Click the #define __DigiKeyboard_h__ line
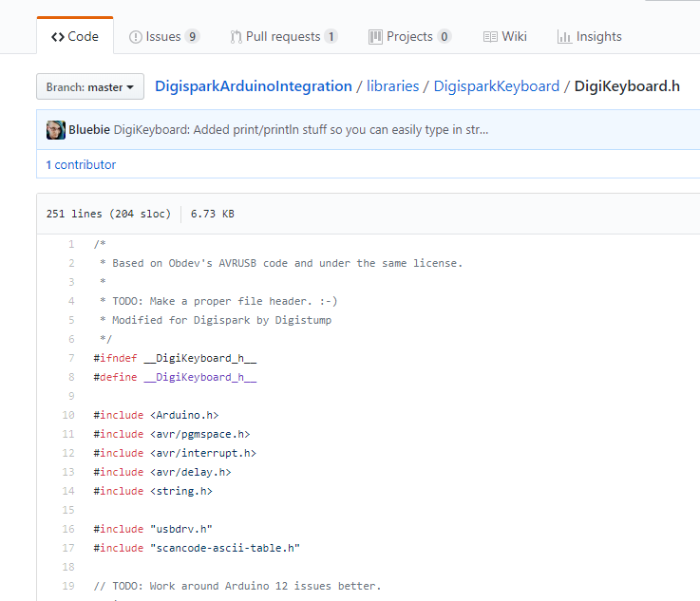Screen dimensions: 700x601 175,377
